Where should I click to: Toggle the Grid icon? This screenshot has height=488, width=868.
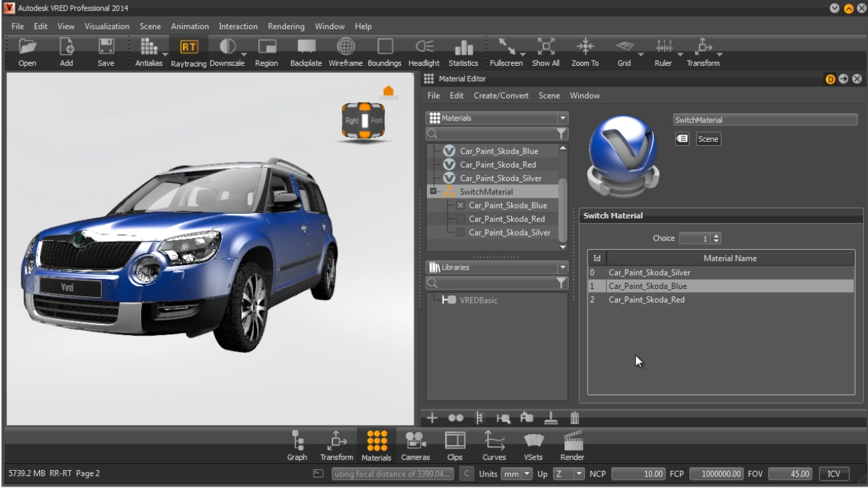coord(624,52)
